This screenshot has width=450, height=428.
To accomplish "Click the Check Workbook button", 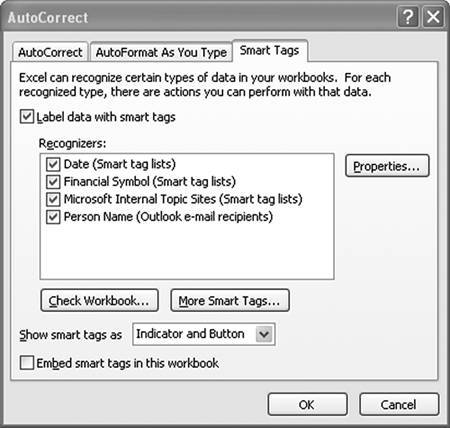I will click(99, 300).
